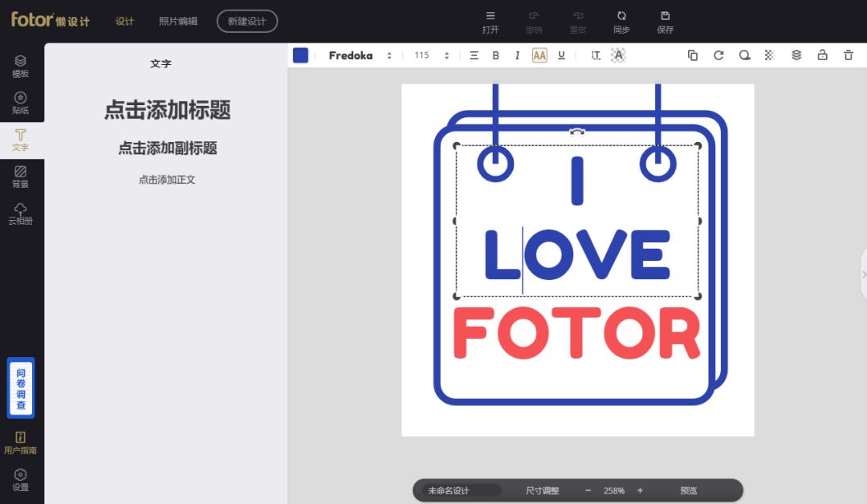Toggle the lock icon for element
This screenshot has height=504, width=867.
click(822, 55)
